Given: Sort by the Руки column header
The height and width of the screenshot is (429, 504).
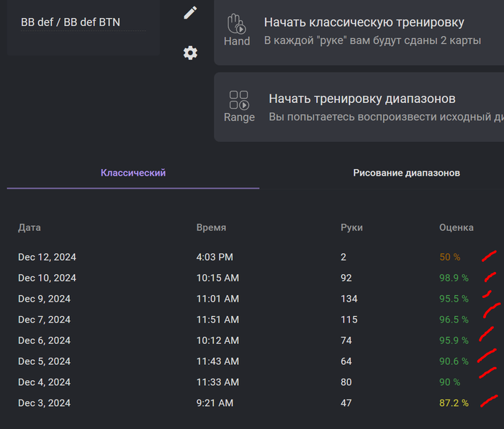Looking at the screenshot, I should click(x=351, y=227).
